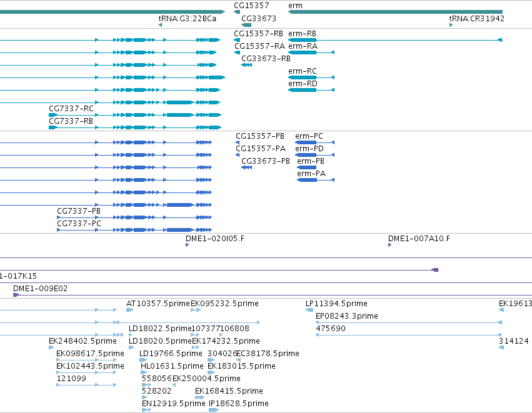This screenshot has width=532, height=413.
Task: Click the tRNA:CR31942 label
Action: [x=477, y=18]
